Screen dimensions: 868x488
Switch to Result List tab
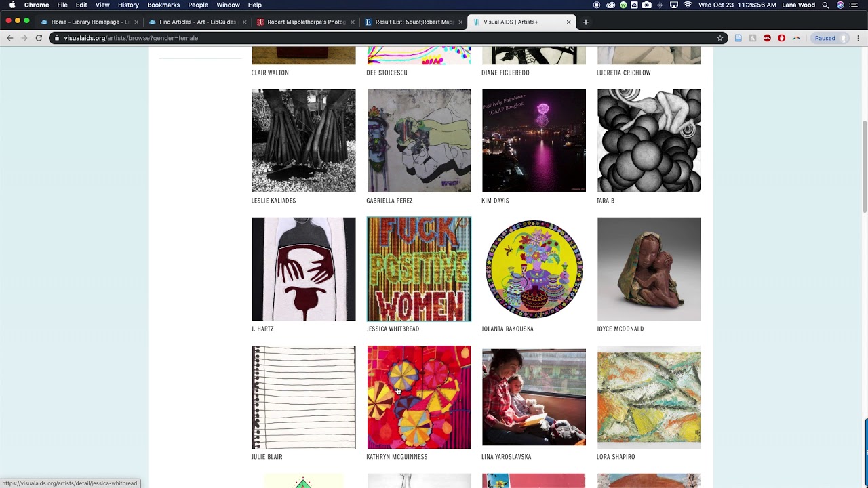click(x=414, y=22)
